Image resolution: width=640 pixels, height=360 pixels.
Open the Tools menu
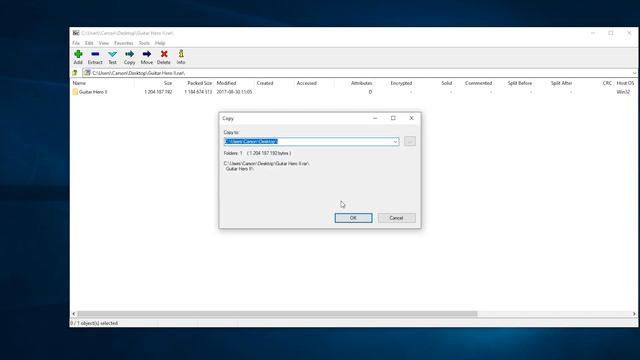[144, 43]
